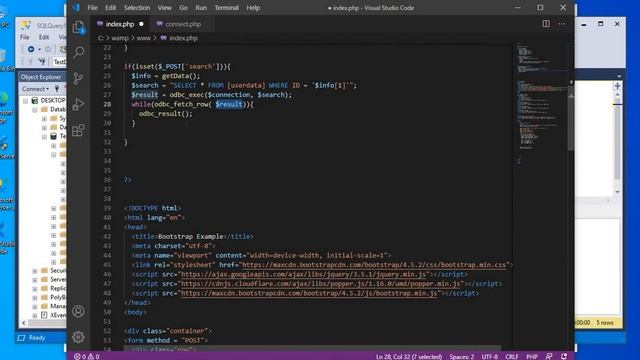Open the Connect dropdown in Object Explorer
The width and height of the screenshot is (640, 360).
coord(36,89)
